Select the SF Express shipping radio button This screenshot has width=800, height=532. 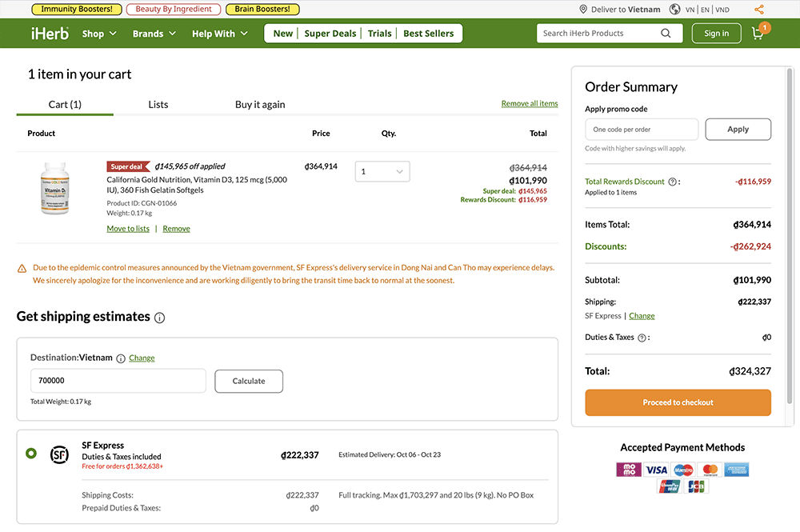point(30,453)
